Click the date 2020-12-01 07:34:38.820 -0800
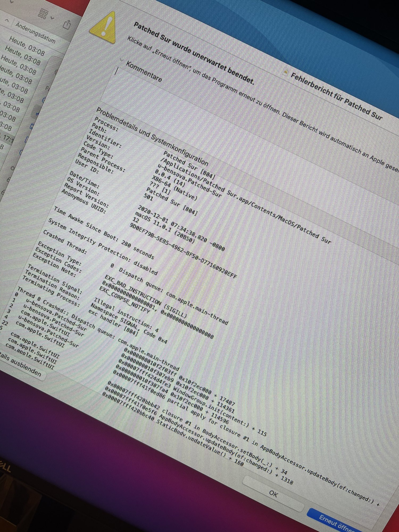Viewport: 399px width, 532px height. [x=181, y=228]
